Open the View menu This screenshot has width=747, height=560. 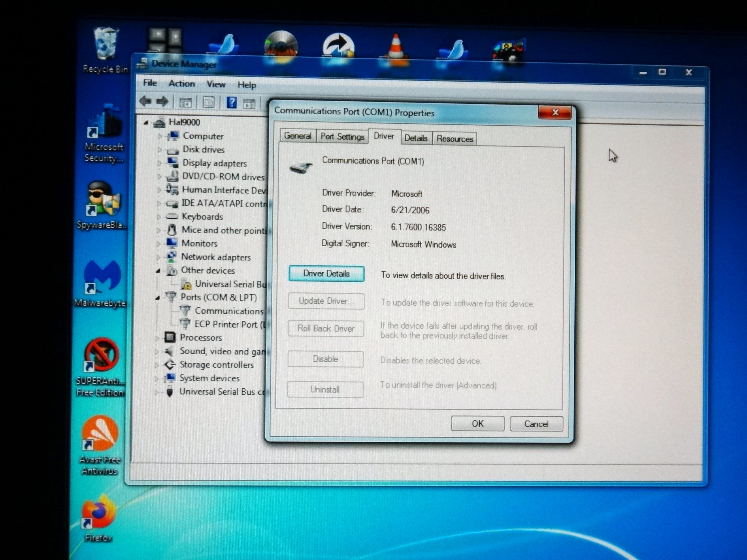[216, 84]
